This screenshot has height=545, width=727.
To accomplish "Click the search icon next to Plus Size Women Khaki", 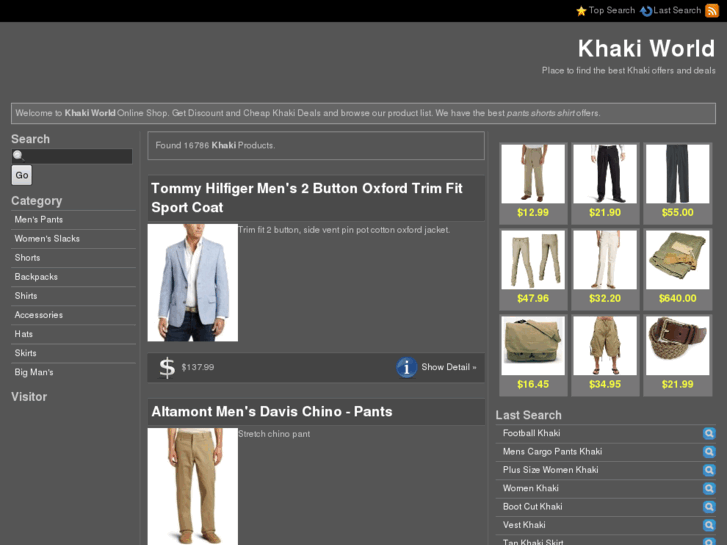I will (709, 470).
